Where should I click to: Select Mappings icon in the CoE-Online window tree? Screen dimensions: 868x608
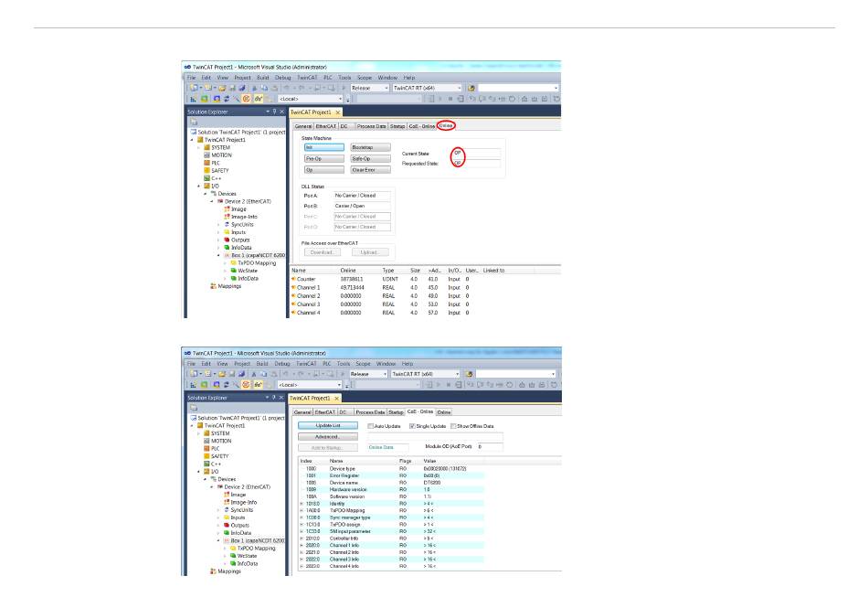[x=213, y=571]
